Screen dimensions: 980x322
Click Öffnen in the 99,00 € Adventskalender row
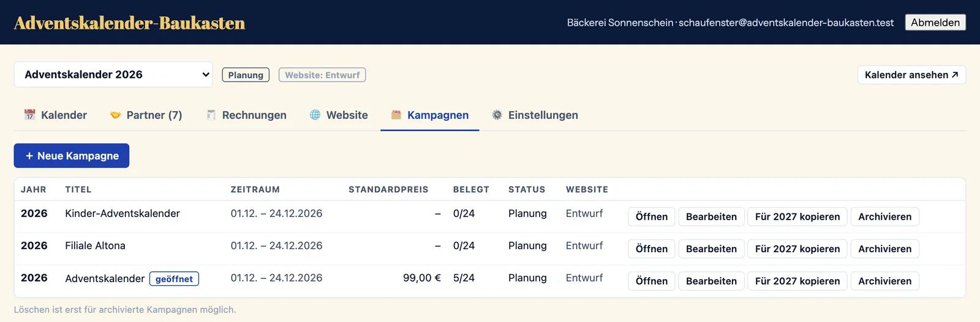[652, 281]
